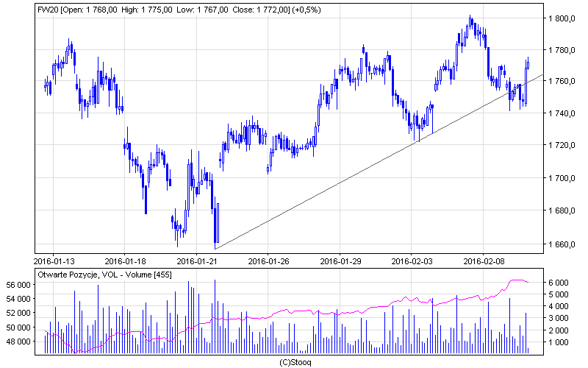Screen dimensions: 588x368
Task: Select the 1 780,0 price axis label
Action: pyautogui.click(x=562, y=50)
